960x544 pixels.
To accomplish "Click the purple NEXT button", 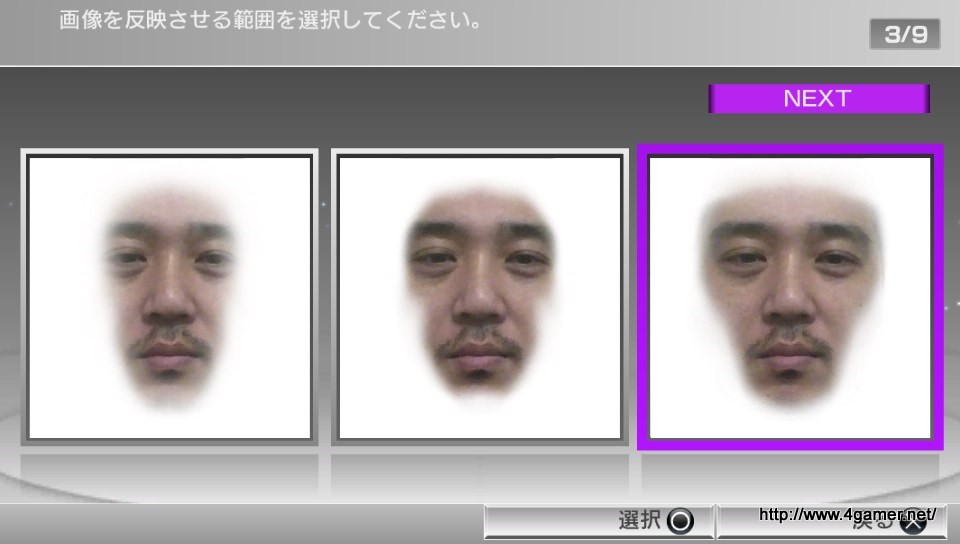I will [818, 98].
